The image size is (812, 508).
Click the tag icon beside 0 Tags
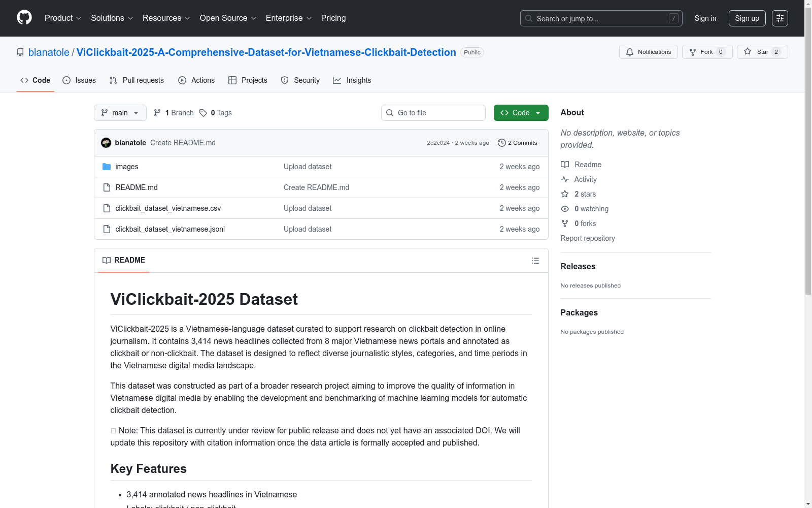pyautogui.click(x=203, y=113)
